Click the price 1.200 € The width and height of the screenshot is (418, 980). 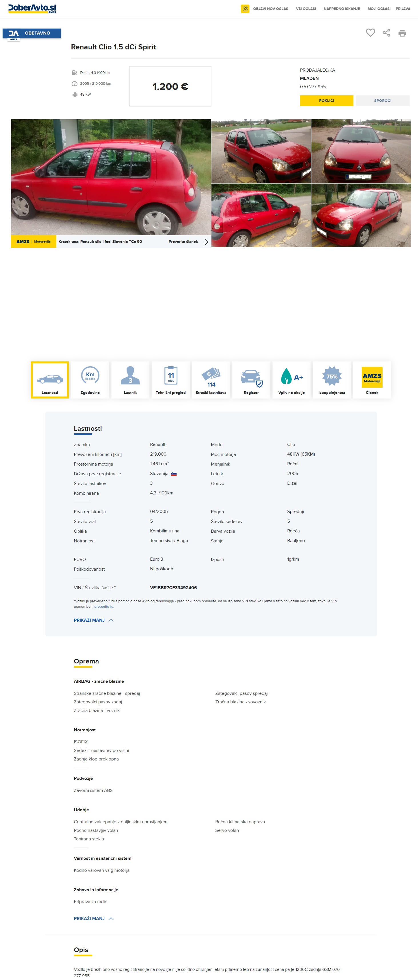pyautogui.click(x=170, y=87)
